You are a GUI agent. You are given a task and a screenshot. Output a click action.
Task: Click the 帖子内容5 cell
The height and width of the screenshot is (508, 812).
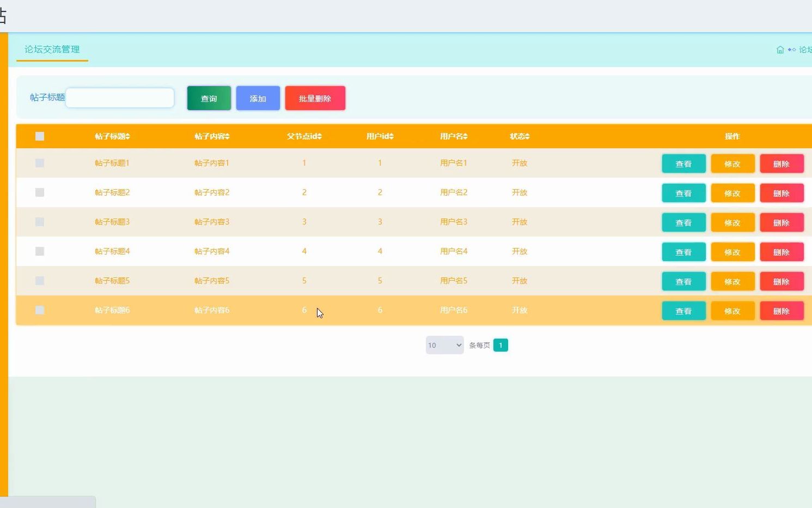tap(212, 281)
